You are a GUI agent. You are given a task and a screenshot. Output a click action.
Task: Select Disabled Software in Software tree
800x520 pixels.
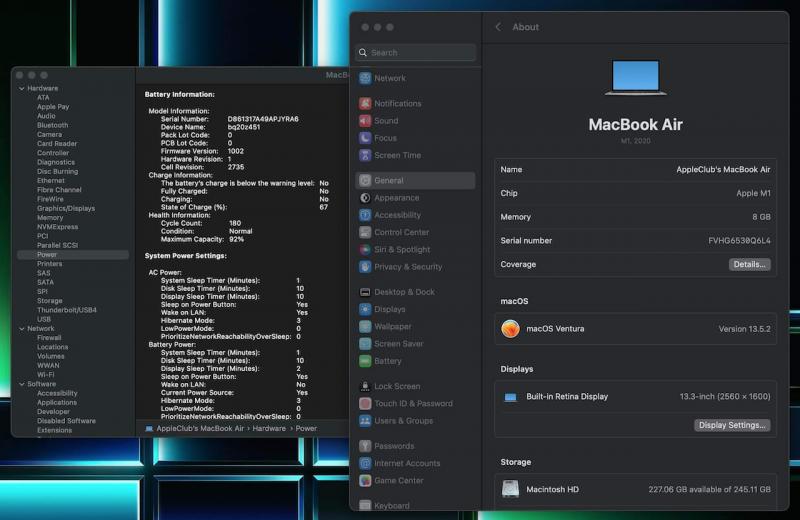coord(66,420)
